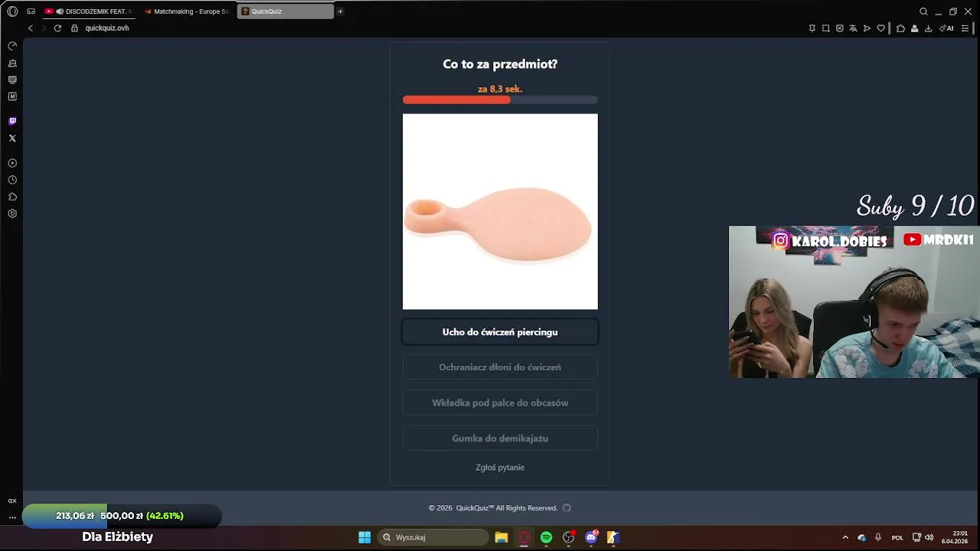Open the sidebar settings gear icon
This screenshot has height=551, width=980.
12,214
